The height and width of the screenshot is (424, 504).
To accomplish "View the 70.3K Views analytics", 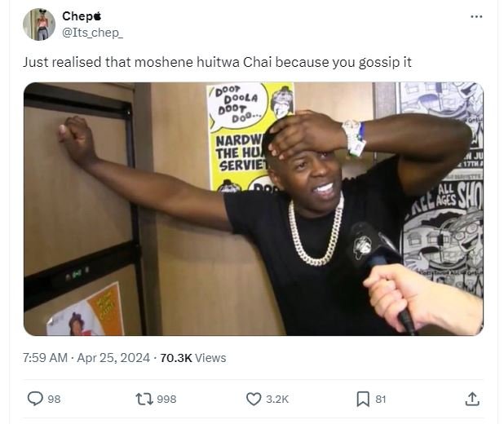I will pos(192,358).
